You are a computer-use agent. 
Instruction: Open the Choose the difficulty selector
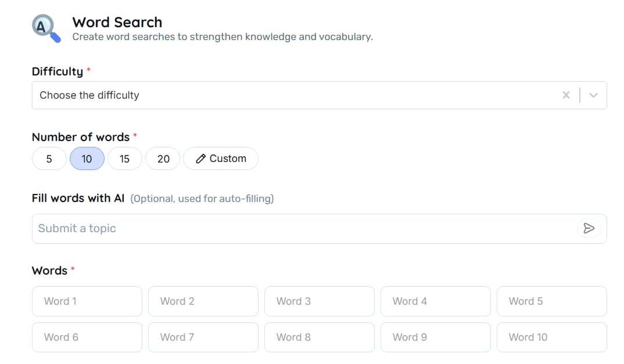(x=232, y=95)
